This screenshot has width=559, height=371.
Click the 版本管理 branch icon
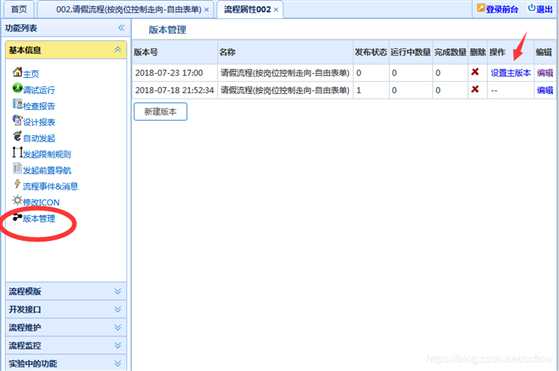pyautogui.click(x=17, y=217)
